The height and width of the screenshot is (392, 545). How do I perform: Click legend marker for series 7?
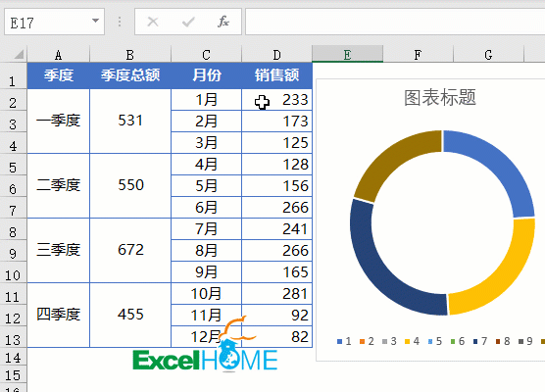click(x=475, y=342)
